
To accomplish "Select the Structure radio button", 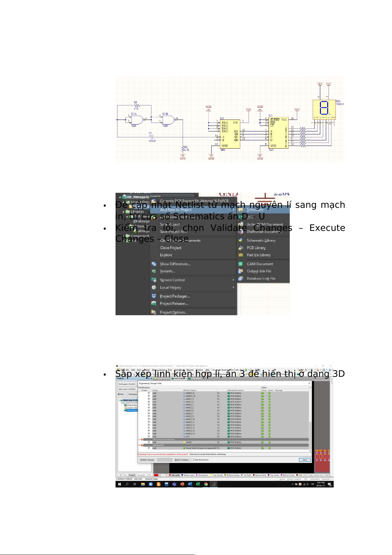I will pos(128,394).
